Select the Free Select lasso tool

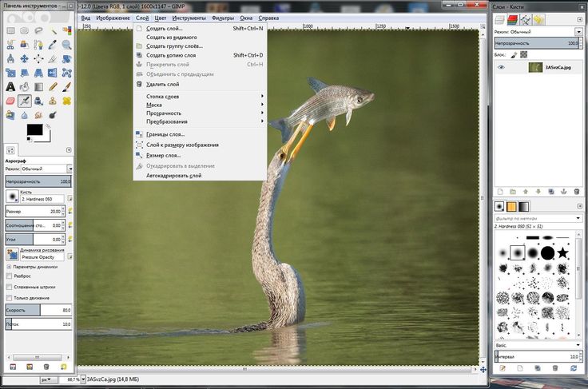click(38, 30)
